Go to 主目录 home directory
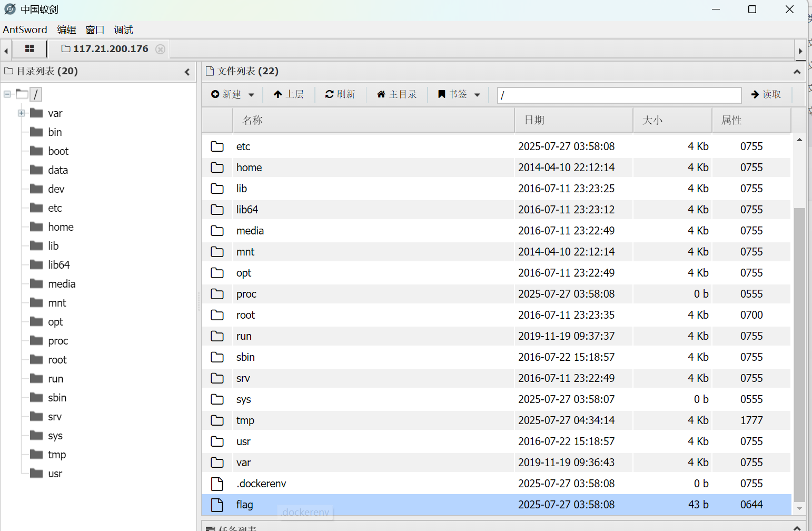 (x=397, y=94)
